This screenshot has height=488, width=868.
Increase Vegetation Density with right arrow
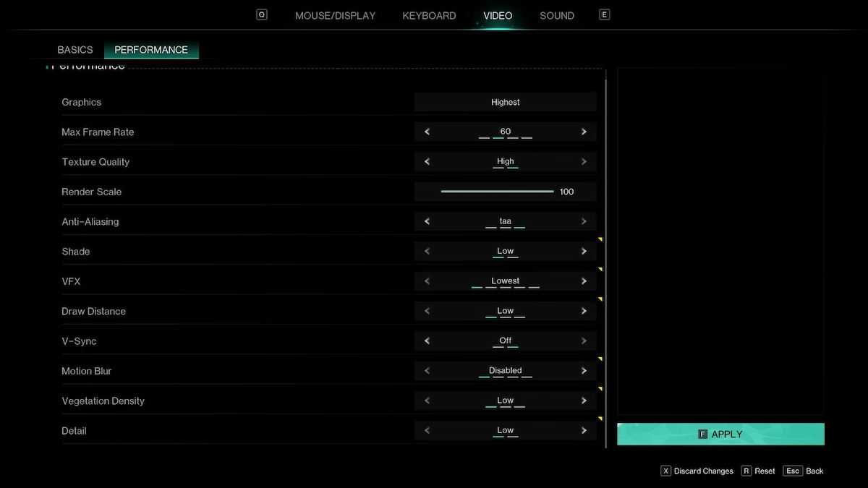tap(584, 401)
